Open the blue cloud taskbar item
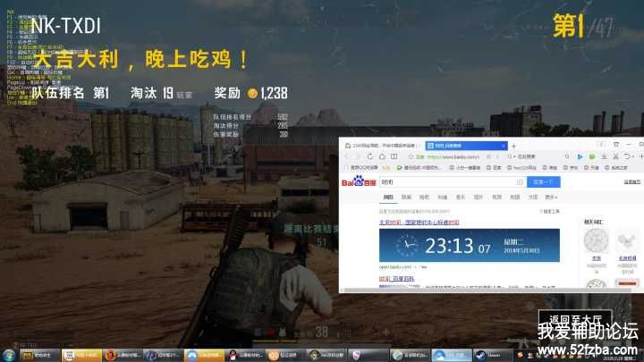Screen dimensions: 644x362 (204, 356)
